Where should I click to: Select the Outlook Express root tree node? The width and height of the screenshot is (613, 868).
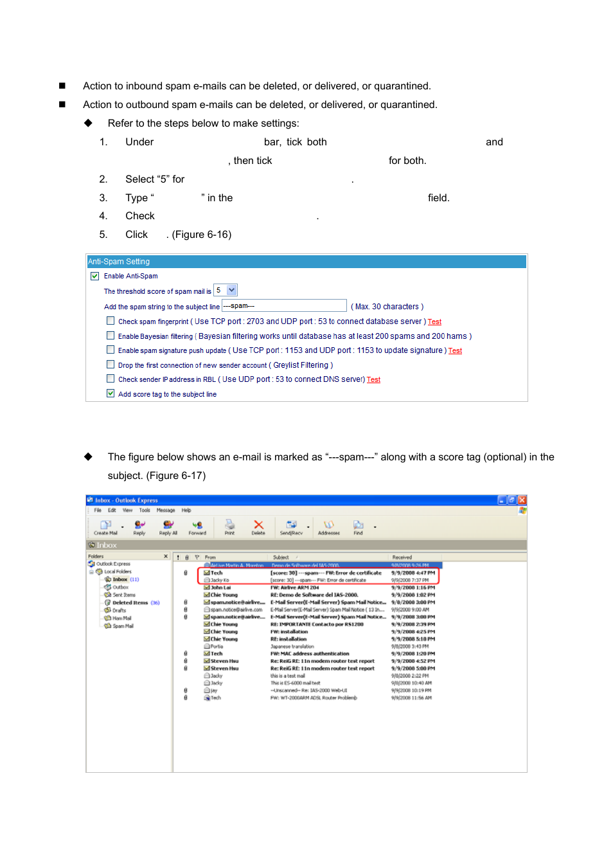coord(109,564)
